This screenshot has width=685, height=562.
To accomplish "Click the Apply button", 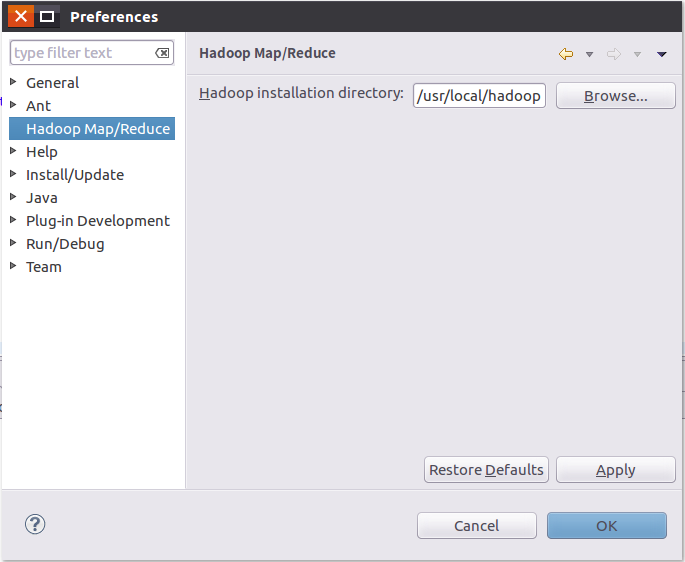I will tap(615, 470).
